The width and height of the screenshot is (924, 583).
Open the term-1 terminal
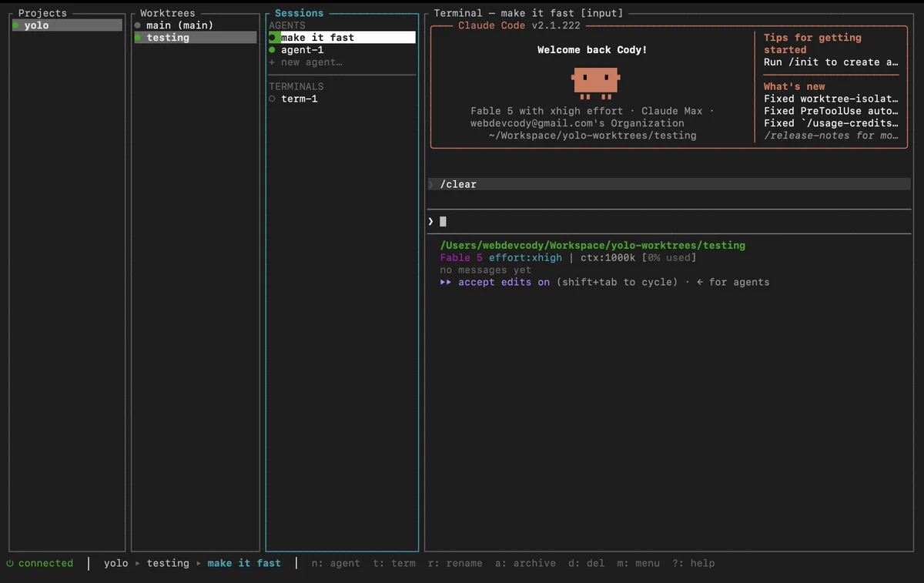[299, 99]
